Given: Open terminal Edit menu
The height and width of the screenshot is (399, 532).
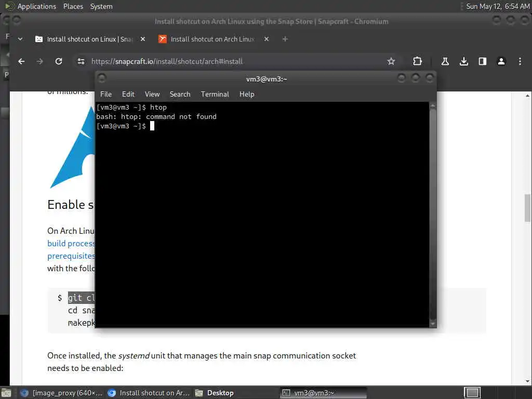Looking at the screenshot, I should [x=128, y=95].
